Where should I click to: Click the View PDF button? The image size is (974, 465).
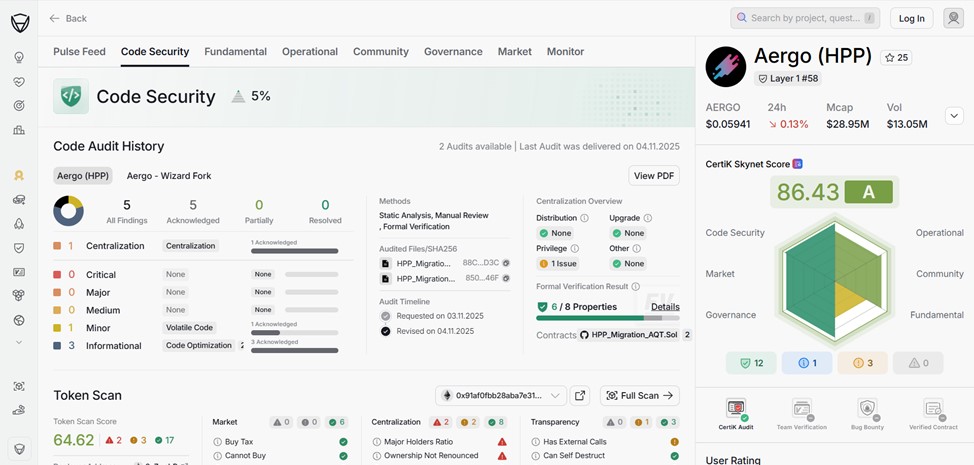[654, 176]
